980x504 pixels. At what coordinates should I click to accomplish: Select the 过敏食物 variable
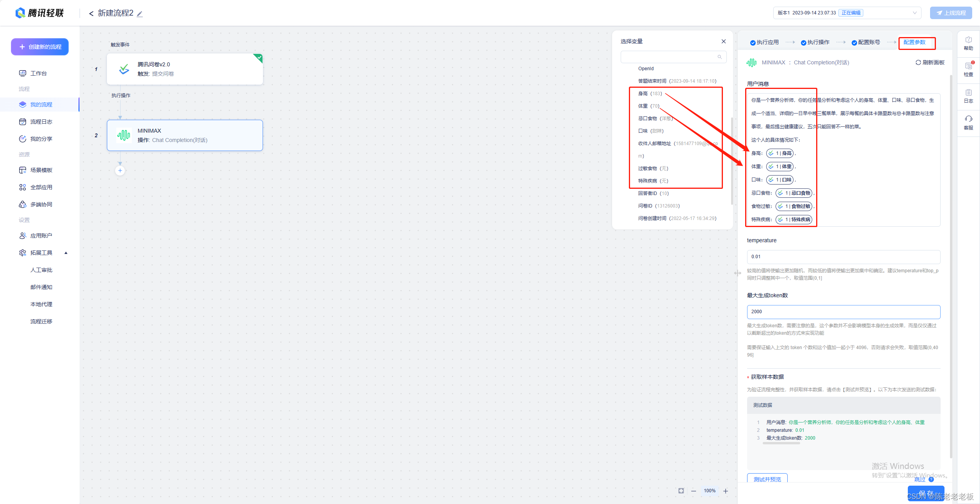pyautogui.click(x=653, y=169)
